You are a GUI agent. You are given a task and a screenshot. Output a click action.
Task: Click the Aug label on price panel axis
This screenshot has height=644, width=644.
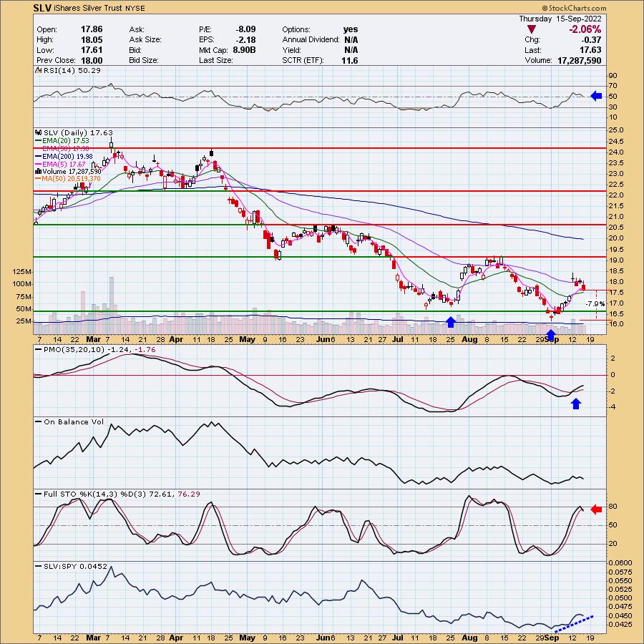[x=469, y=340]
